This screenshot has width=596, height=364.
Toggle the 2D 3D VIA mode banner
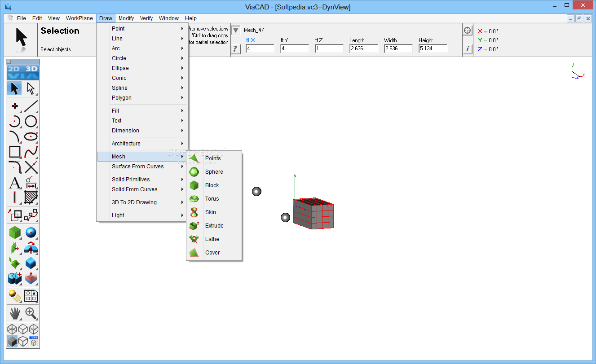[x=23, y=73]
